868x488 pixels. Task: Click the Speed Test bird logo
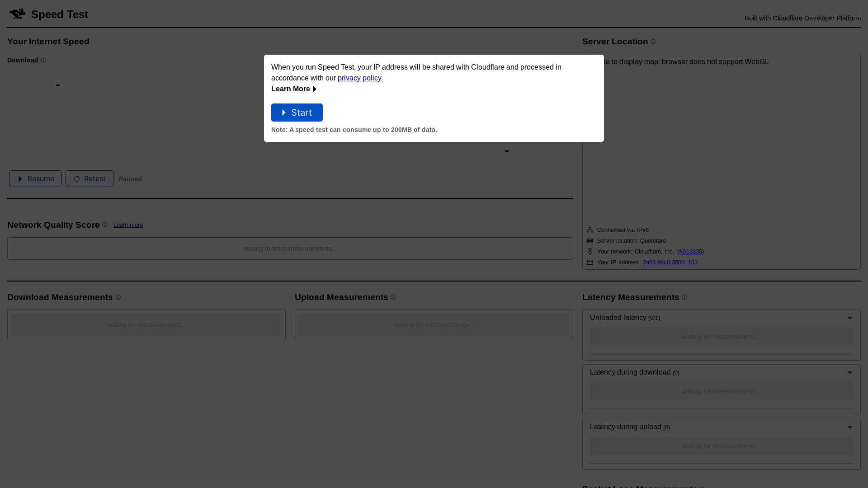17,14
